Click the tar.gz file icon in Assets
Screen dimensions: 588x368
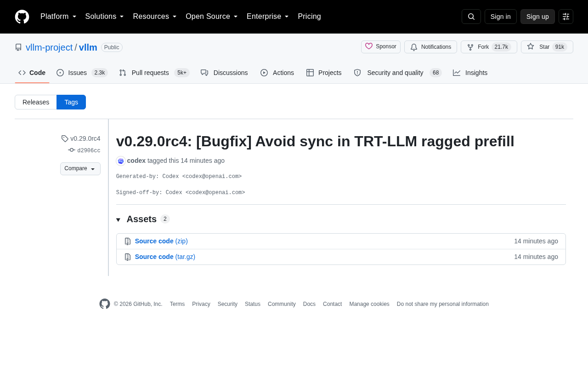[x=128, y=257]
